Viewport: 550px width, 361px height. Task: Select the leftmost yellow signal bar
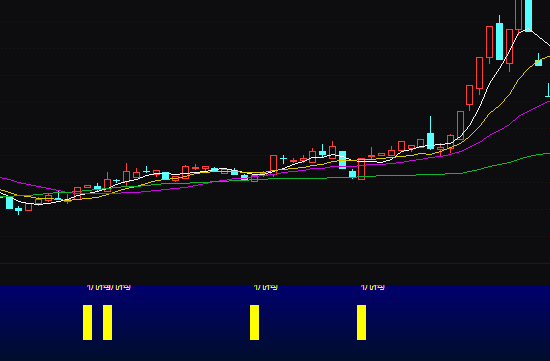click(87, 322)
